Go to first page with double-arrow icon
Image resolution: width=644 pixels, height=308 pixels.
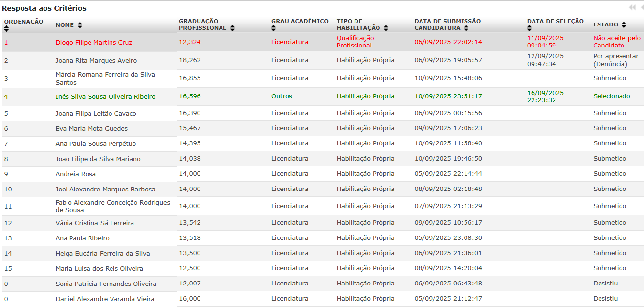click(x=632, y=7)
